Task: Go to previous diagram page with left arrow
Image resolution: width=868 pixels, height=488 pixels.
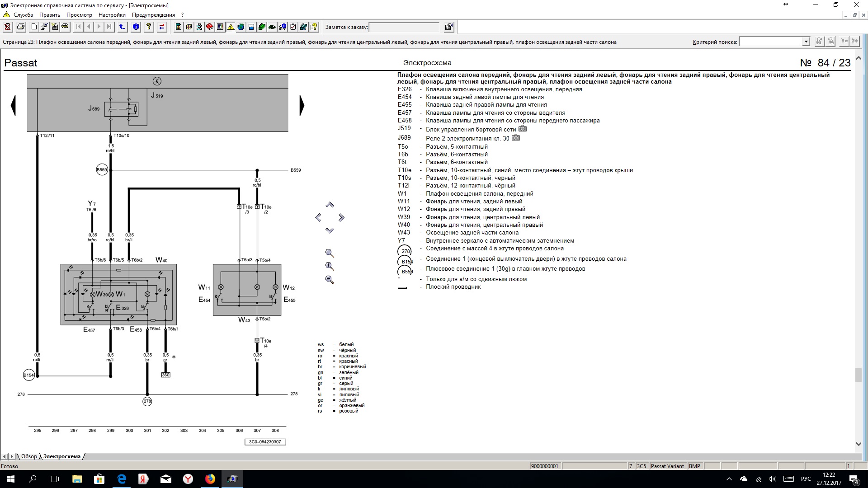Action: [x=14, y=105]
